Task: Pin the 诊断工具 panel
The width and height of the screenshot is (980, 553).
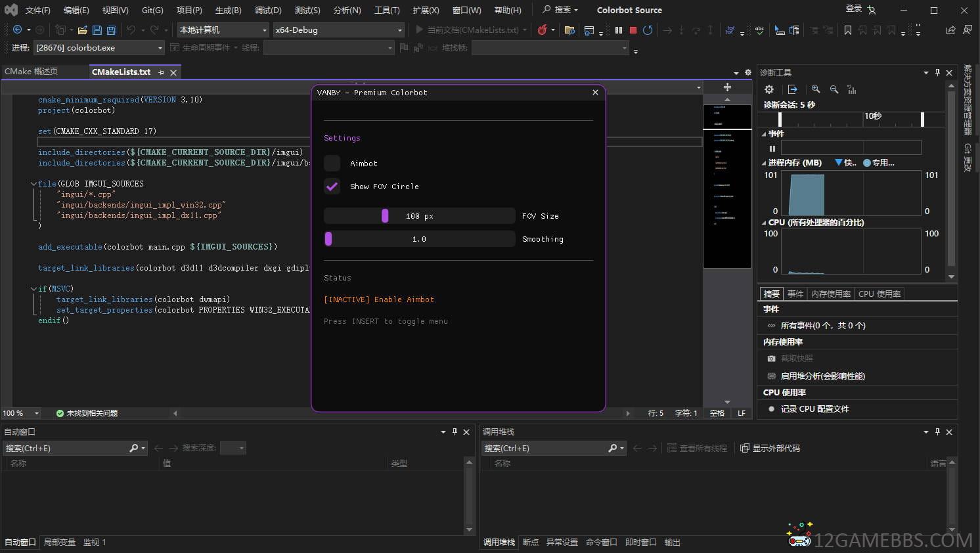Action: (937, 72)
